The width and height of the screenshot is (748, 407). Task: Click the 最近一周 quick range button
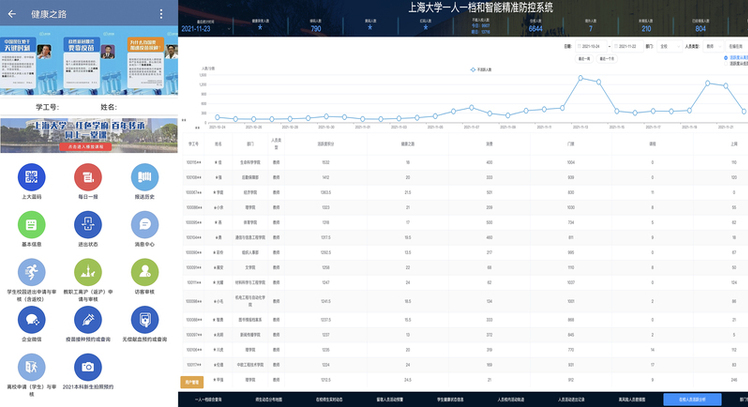point(584,59)
